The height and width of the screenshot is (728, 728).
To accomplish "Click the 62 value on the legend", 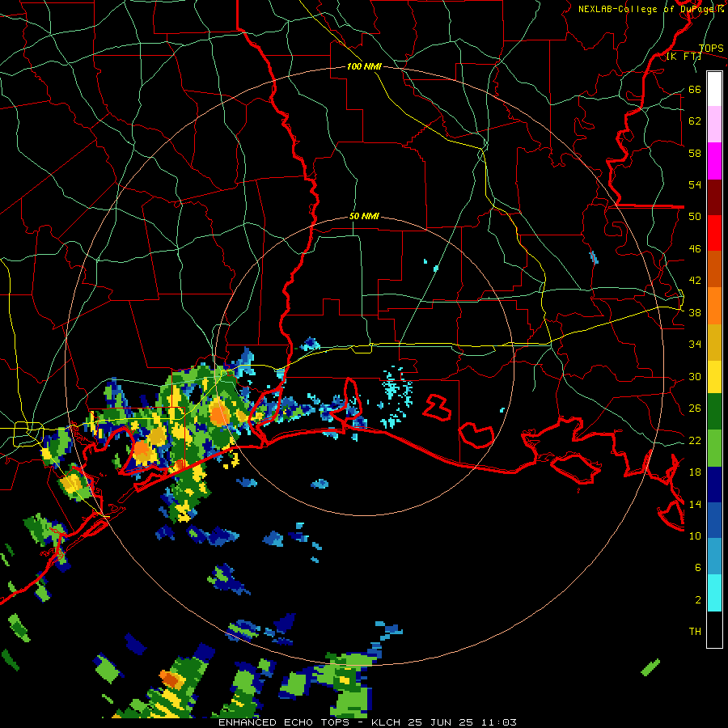I will [695, 121].
